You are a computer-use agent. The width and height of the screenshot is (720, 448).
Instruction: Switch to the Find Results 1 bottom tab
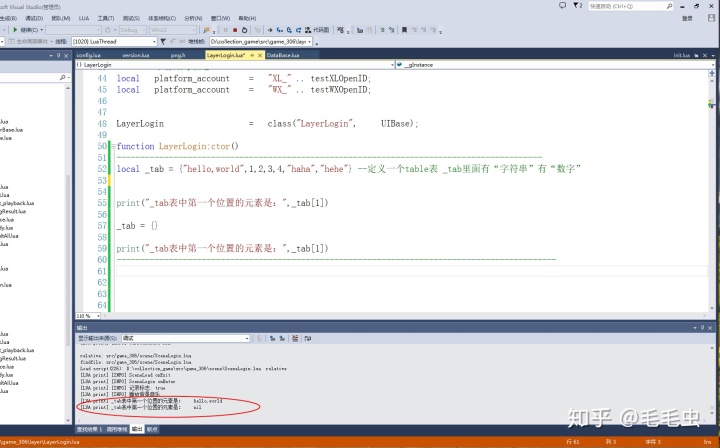pos(89,429)
